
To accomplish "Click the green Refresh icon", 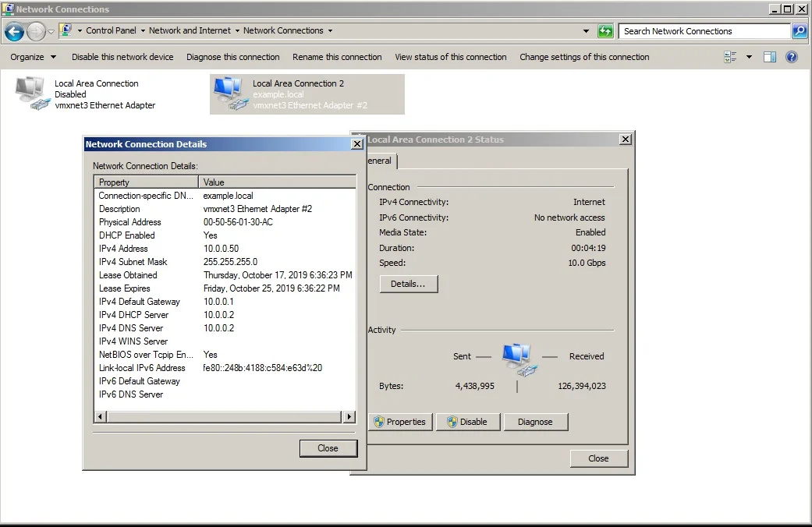I will coord(605,31).
